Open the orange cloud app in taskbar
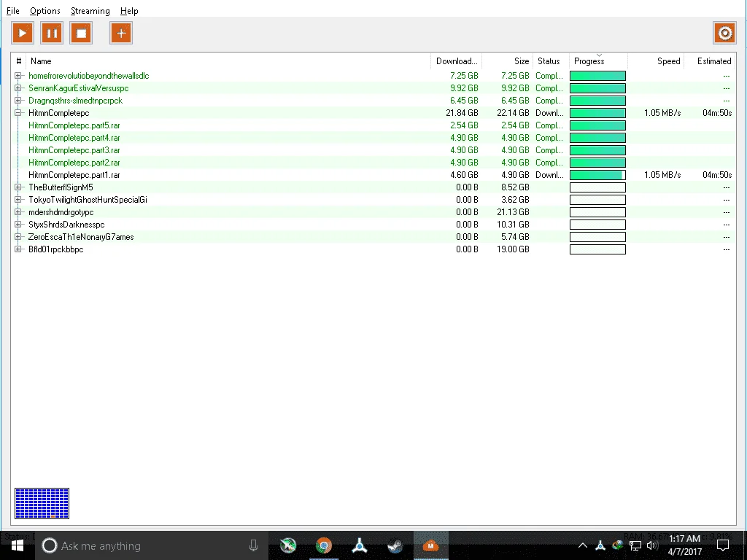The width and height of the screenshot is (747, 560). coord(430,545)
